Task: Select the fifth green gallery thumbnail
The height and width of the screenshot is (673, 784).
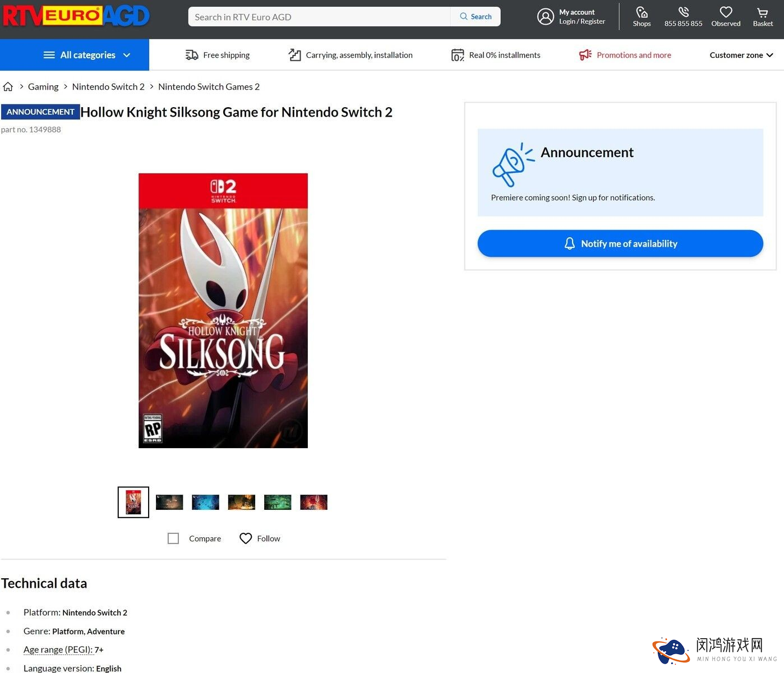Action: point(278,502)
